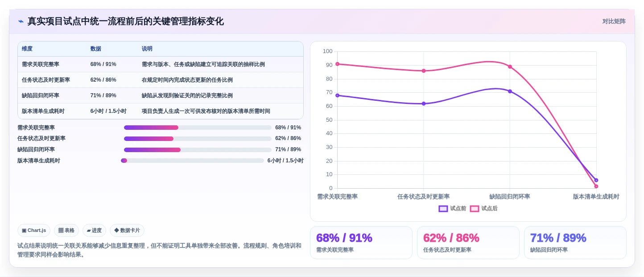Click the 任务状态及时更新率 progress bar

point(198,139)
